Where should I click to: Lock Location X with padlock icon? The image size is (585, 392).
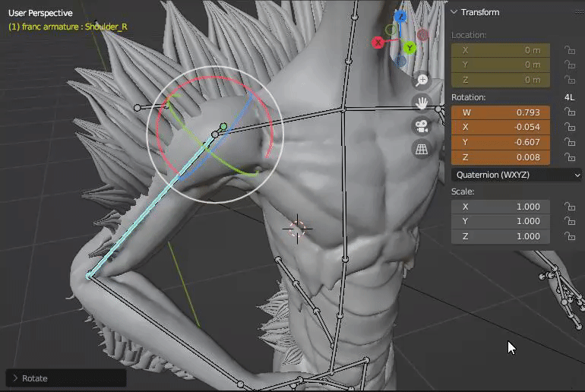point(569,50)
